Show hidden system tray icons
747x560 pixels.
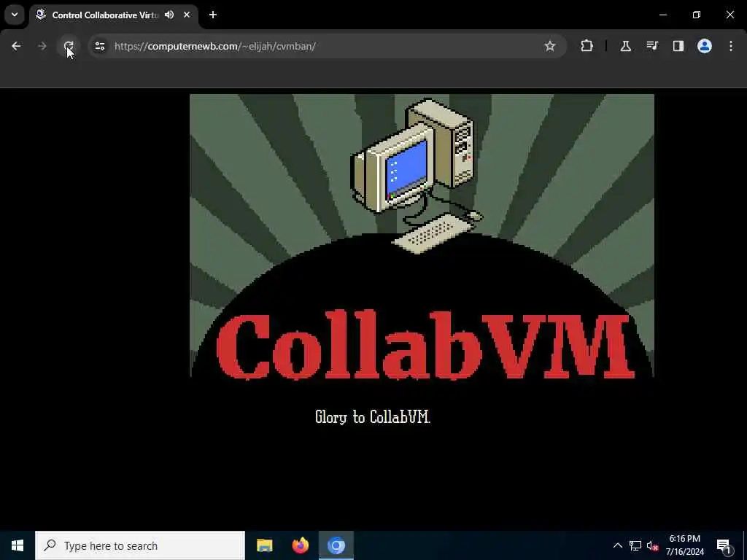point(617,545)
